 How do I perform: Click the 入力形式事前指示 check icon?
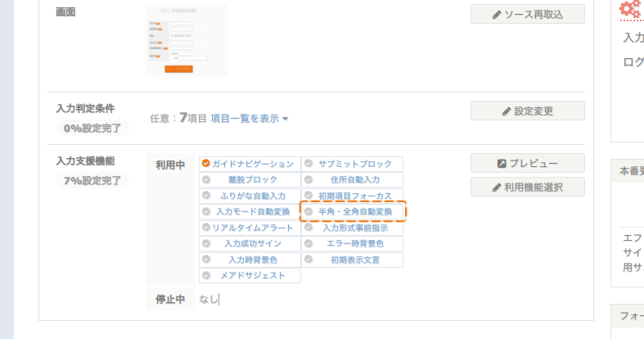click(x=308, y=228)
